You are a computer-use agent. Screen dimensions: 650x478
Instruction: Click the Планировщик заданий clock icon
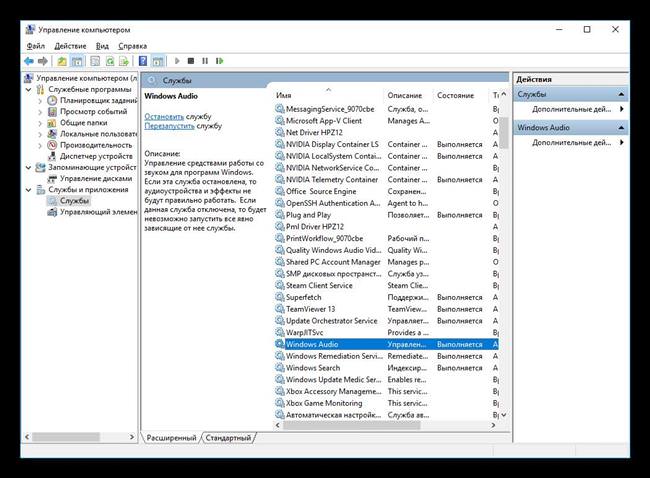(52, 100)
